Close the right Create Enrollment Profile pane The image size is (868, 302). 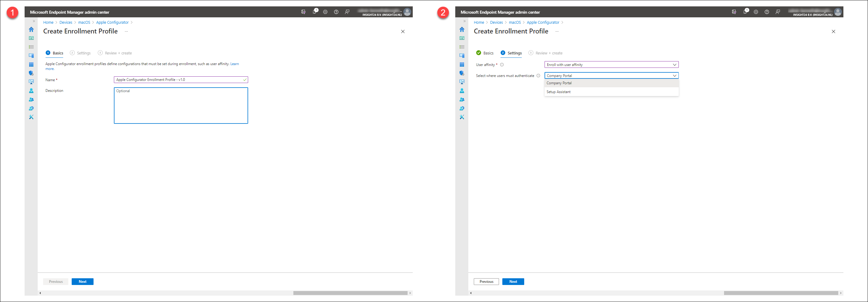tap(833, 31)
